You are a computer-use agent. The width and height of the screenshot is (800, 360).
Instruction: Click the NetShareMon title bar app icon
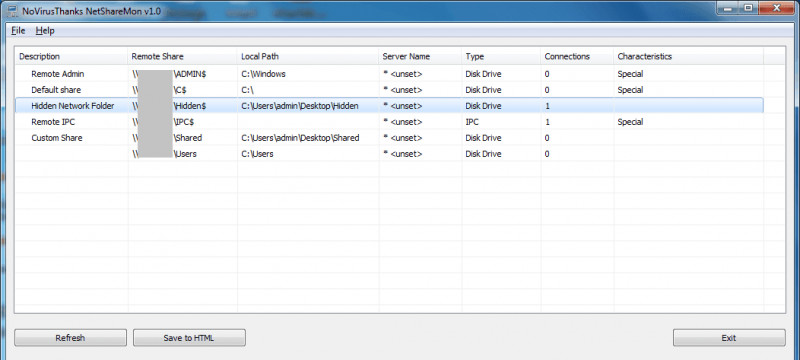point(13,10)
